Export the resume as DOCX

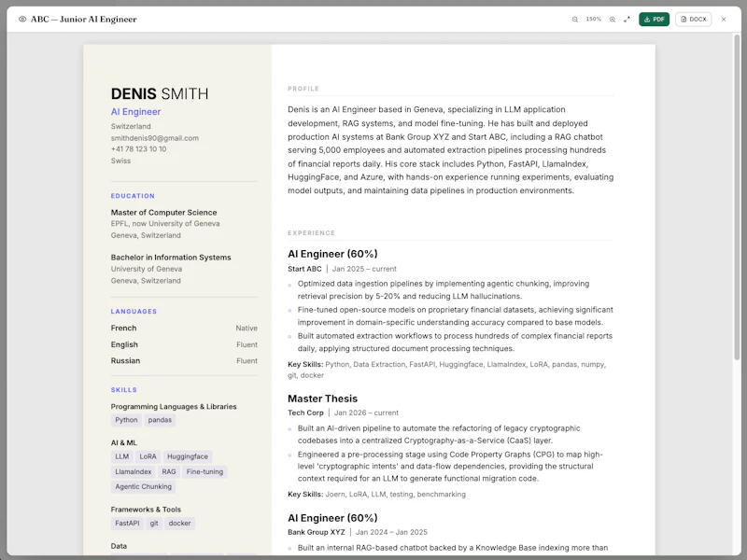693,20
